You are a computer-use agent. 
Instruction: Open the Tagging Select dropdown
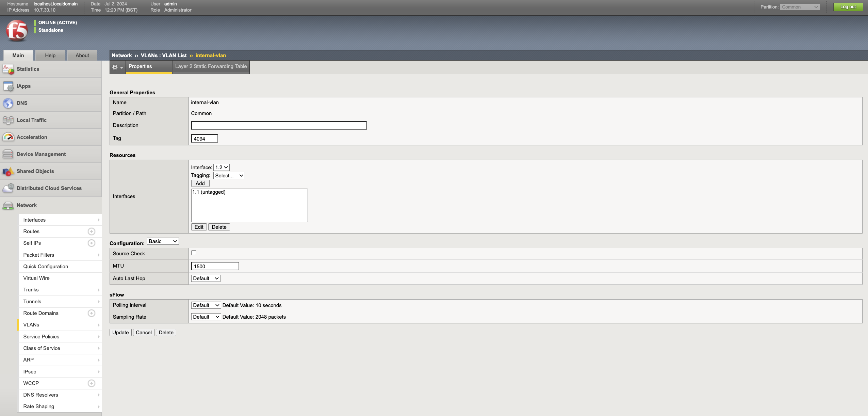pyautogui.click(x=229, y=176)
